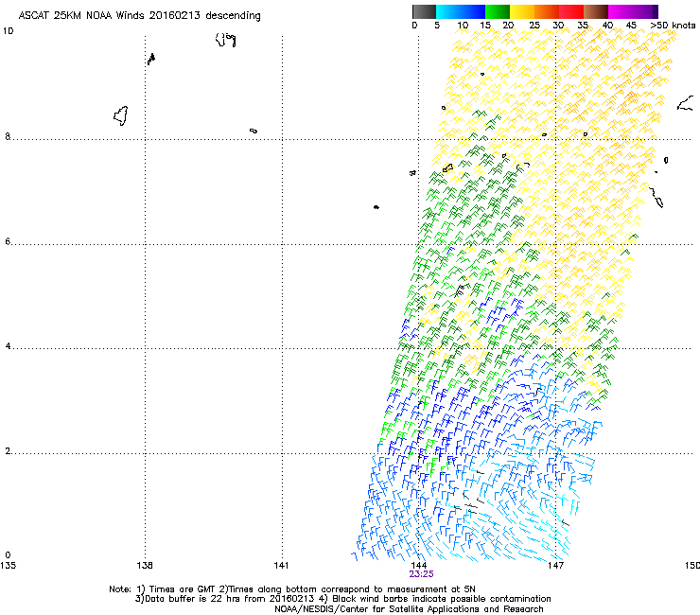The image size is (700, 615).
Task: Select the gray 0-5 knots legend color
Action: click(x=424, y=11)
